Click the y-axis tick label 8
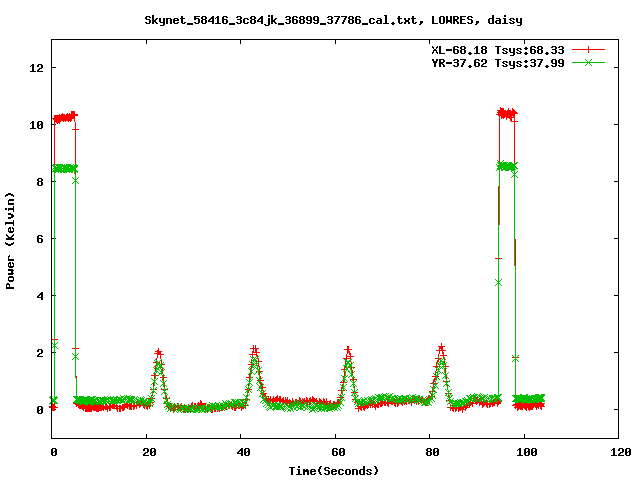The height and width of the screenshot is (480, 640). [40, 182]
